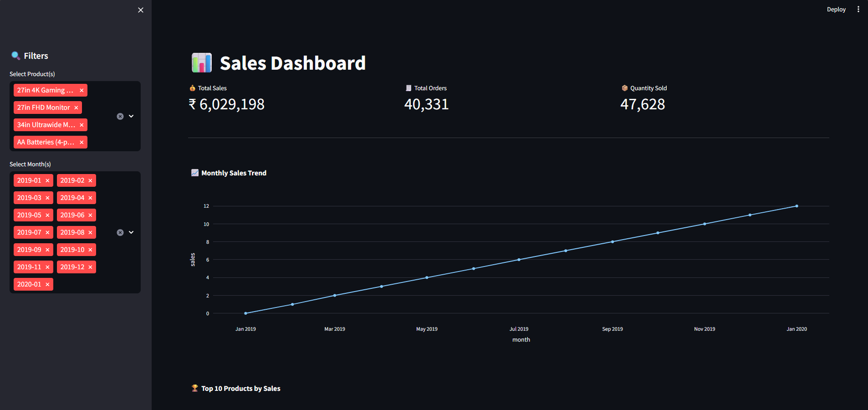Image resolution: width=868 pixels, height=410 pixels.
Task: Click the Total Orders label
Action: 430,88
